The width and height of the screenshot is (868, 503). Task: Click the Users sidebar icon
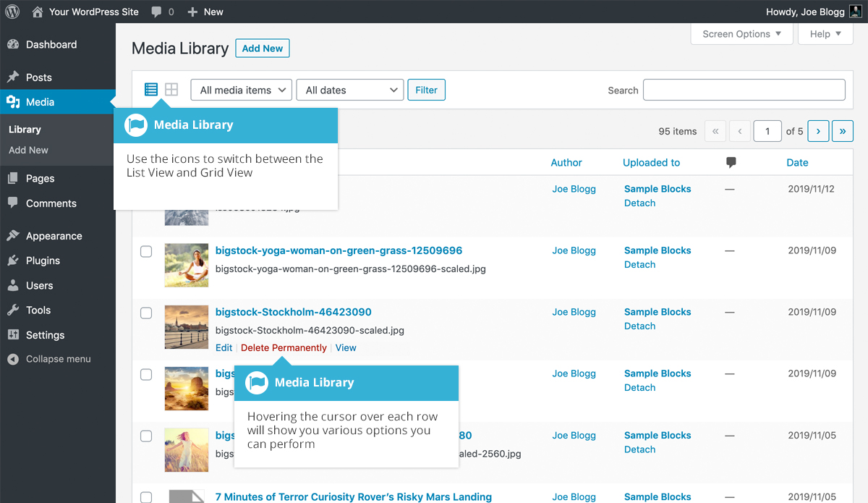click(13, 285)
